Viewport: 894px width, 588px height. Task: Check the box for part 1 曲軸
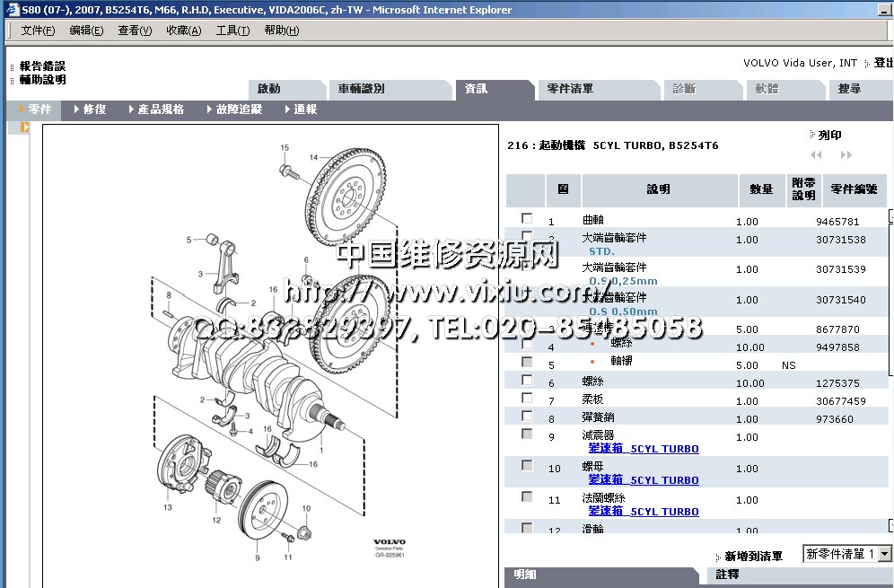(527, 218)
